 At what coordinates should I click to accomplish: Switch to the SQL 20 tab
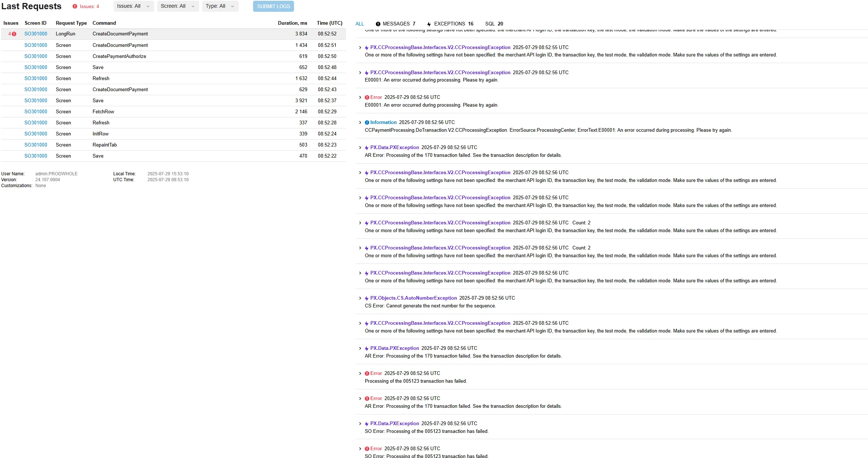pos(494,24)
